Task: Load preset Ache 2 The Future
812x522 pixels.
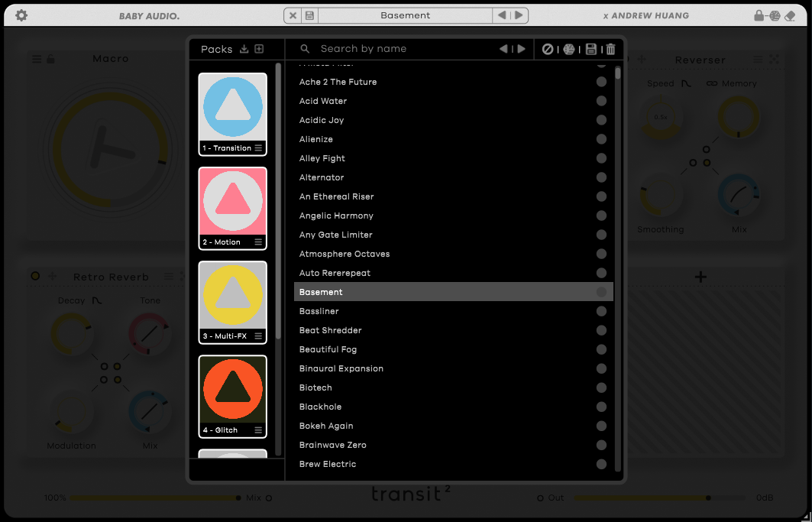Action: click(x=453, y=82)
